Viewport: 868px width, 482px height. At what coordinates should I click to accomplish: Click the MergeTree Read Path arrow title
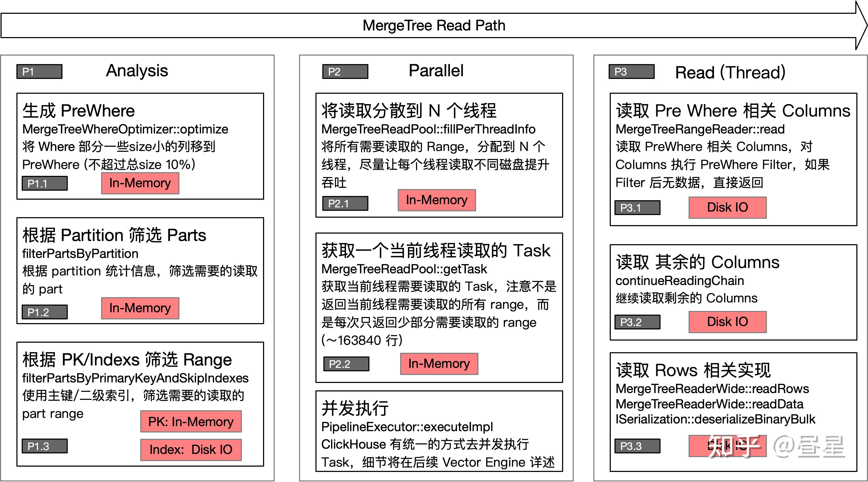434,26
